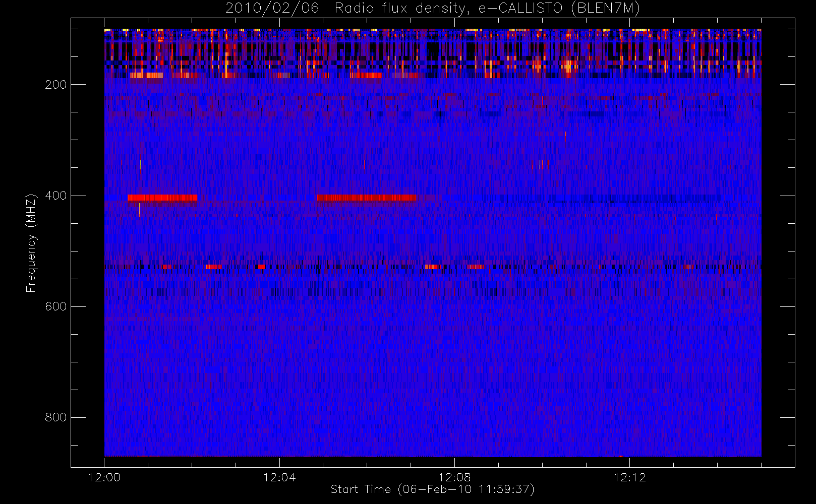Screen dimensions: 816x504
Task: Click the 12:12 time tick label
Action: tap(629, 477)
